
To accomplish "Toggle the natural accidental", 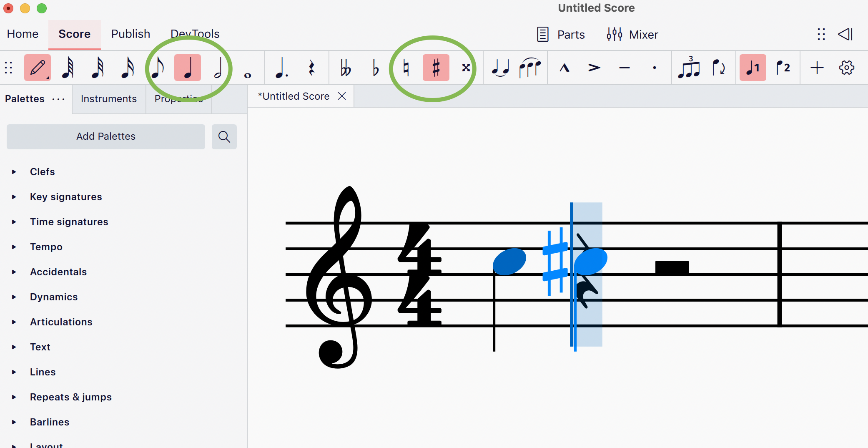I will coord(405,68).
